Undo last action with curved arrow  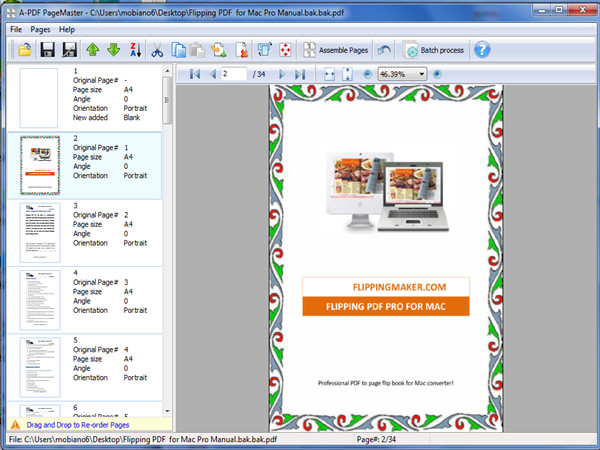tap(384, 50)
